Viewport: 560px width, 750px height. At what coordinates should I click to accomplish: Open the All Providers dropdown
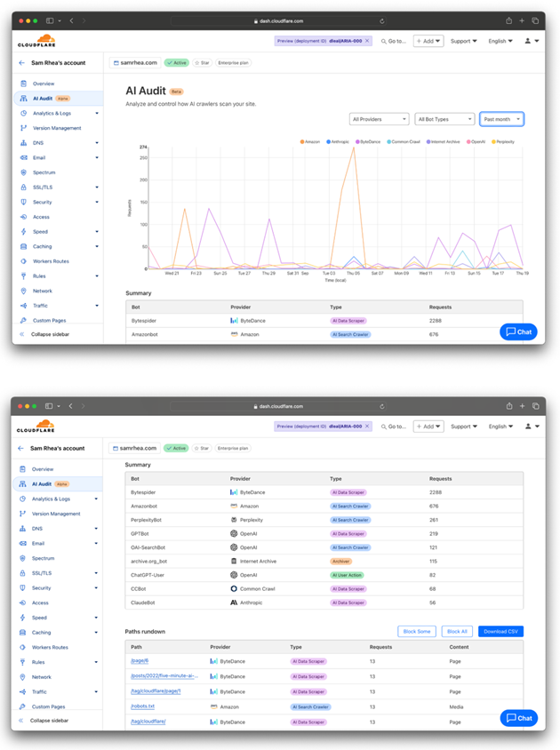coord(380,119)
